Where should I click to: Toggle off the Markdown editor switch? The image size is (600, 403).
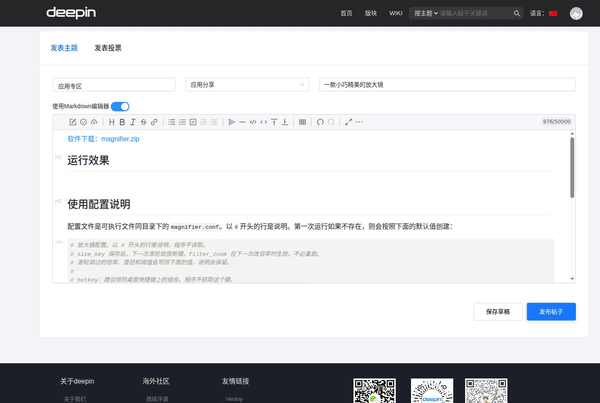pyautogui.click(x=120, y=106)
